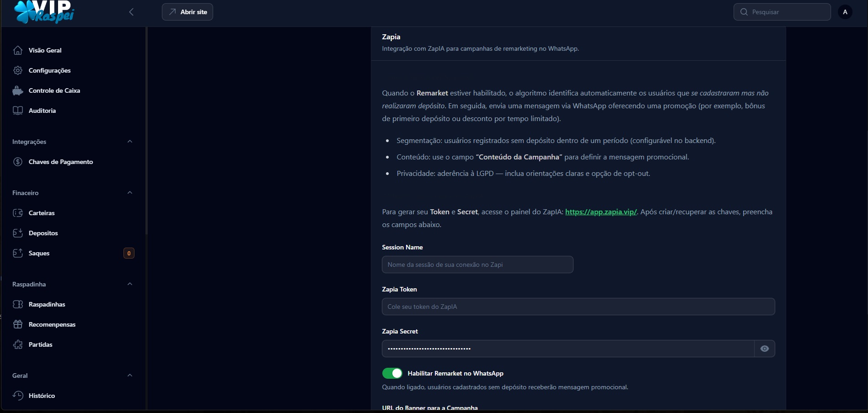Screen dimensions: 868x413
Task: Click the Carteiras wallet icon
Action: click(x=18, y=213)
